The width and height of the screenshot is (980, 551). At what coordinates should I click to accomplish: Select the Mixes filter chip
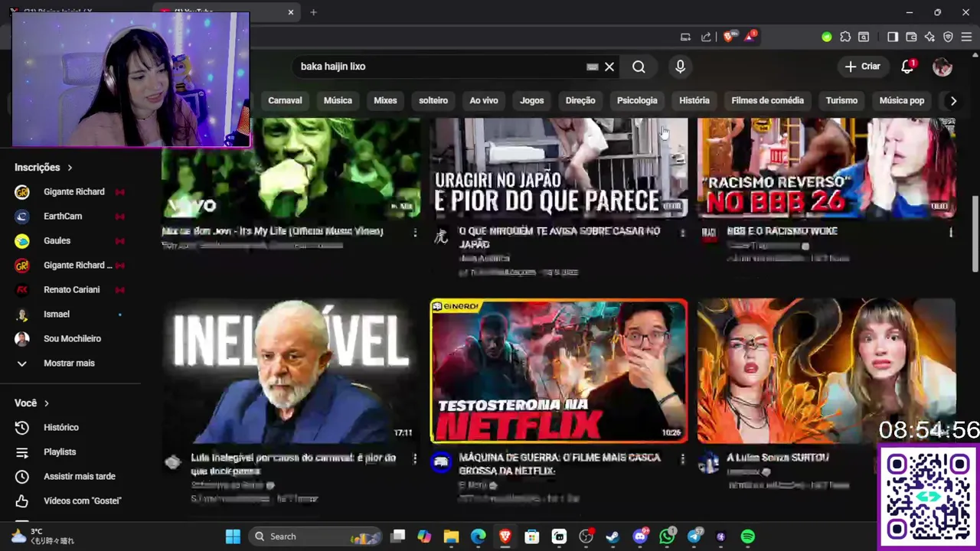coord(385,100)
